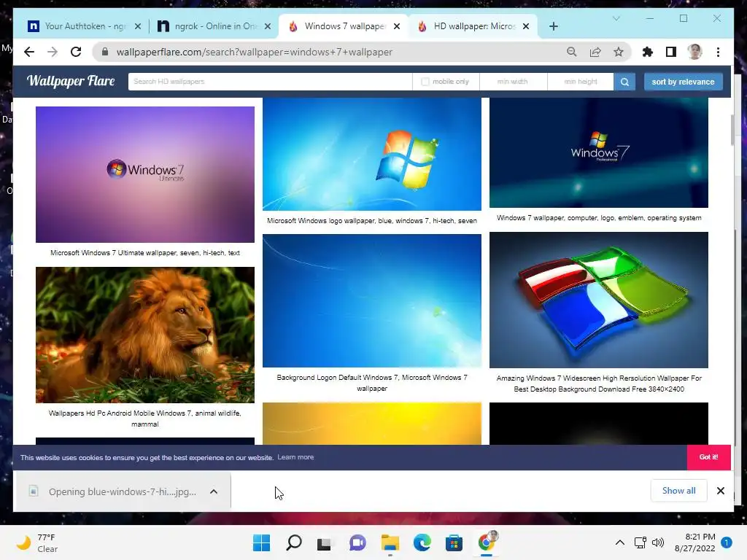Toggle the browser side panel
Viewport: 747px width, 560px height.
point(671,52)
